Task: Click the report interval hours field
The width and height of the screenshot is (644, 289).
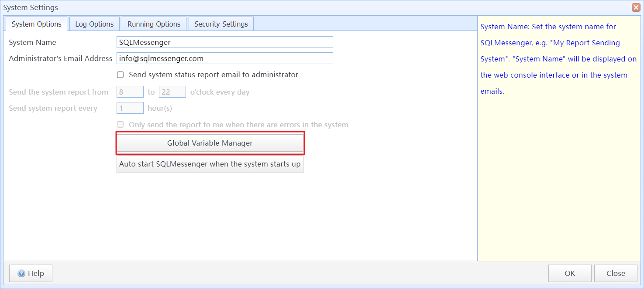Action: (130, 108)
